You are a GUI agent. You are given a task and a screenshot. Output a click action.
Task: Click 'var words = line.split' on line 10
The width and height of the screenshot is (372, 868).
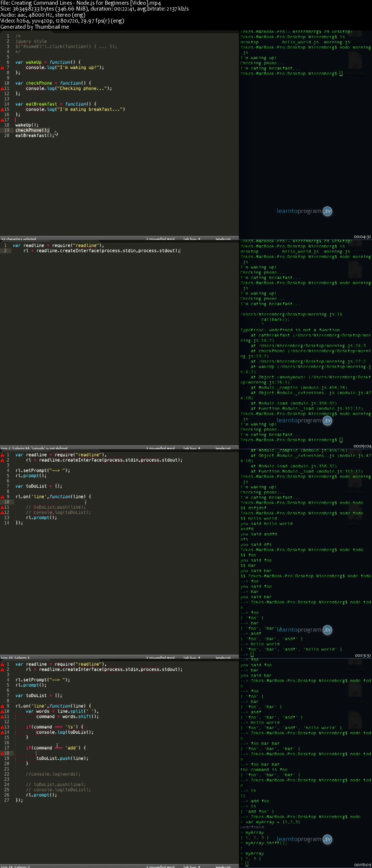coord(62,711)
